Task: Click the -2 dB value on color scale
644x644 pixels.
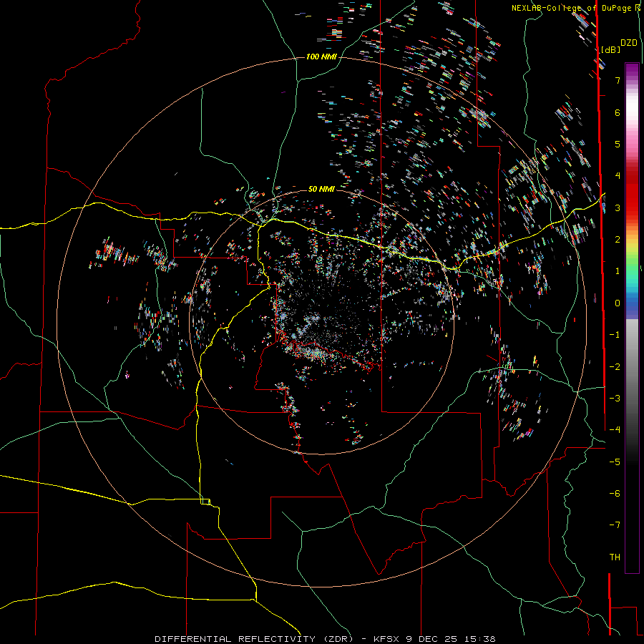Action: tap(615, 367)
